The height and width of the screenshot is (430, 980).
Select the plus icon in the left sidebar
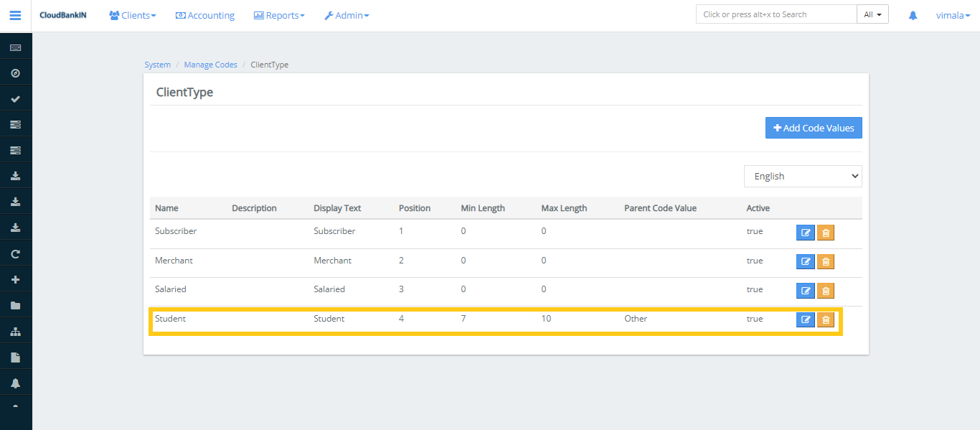[15, 279]
